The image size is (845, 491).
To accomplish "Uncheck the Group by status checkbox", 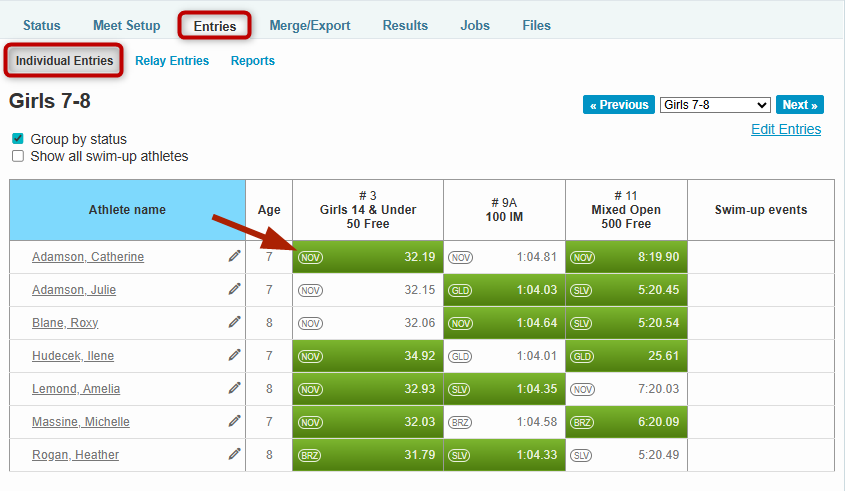I will (x=18, y=139).
